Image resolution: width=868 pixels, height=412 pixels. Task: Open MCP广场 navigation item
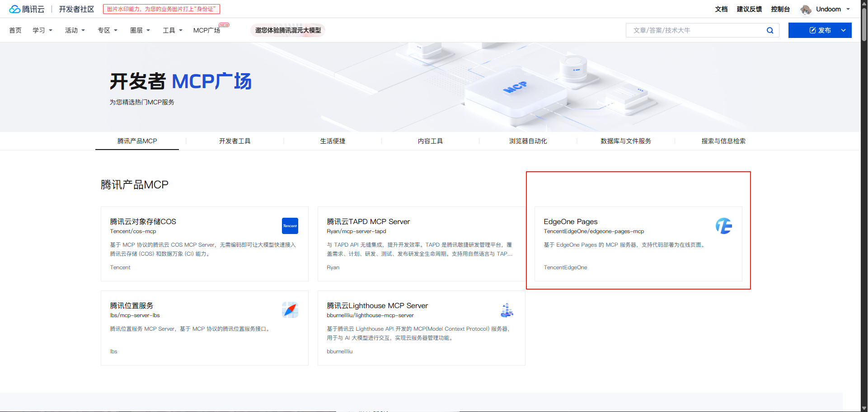pyautogui.click(x=206, y=30)
